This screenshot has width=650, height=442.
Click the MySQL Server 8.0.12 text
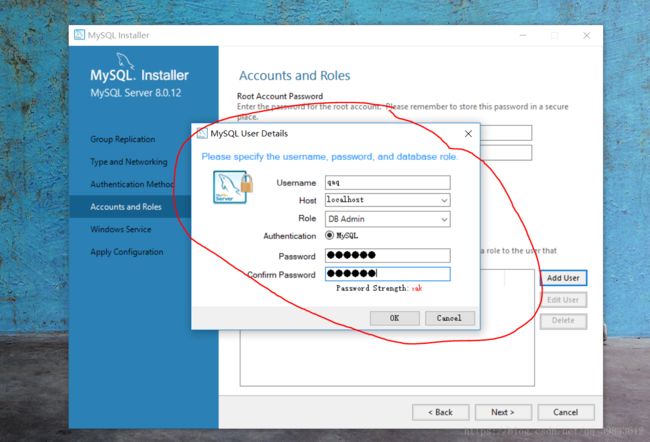point(136,93)
